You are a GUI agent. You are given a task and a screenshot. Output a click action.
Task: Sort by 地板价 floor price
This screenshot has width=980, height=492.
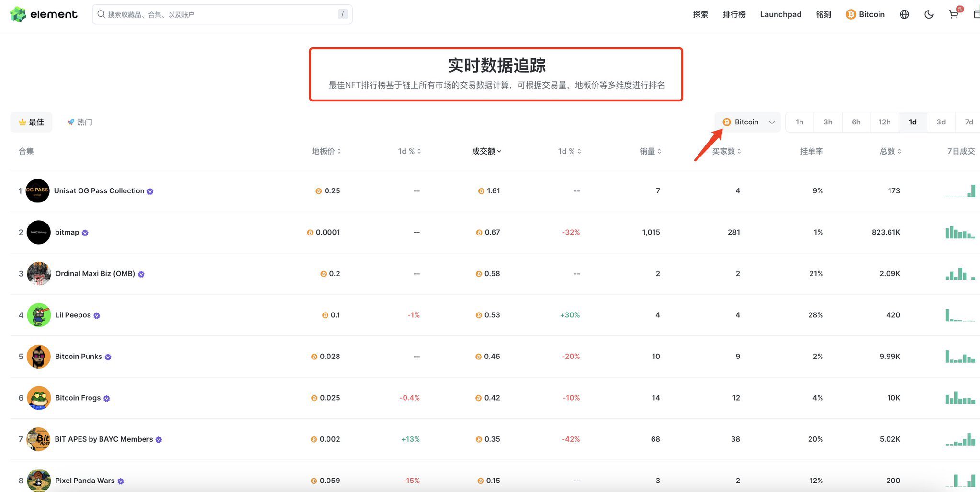click(326, 151)
